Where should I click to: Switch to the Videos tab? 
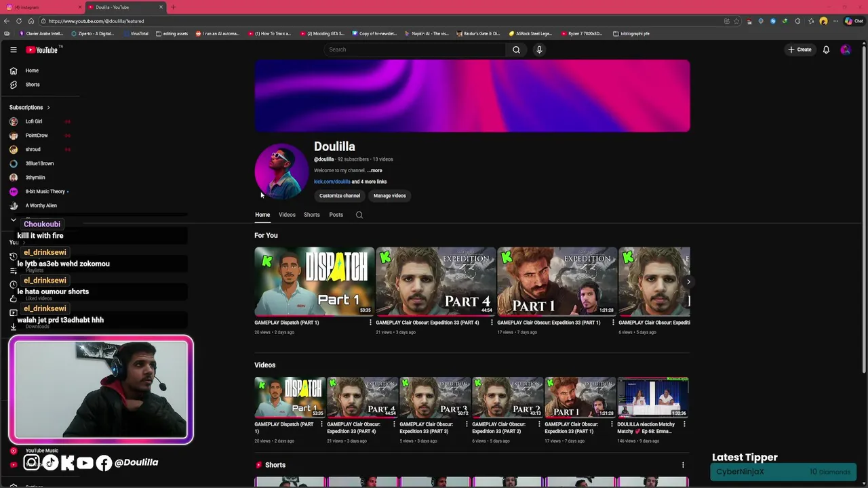[287, 215]
